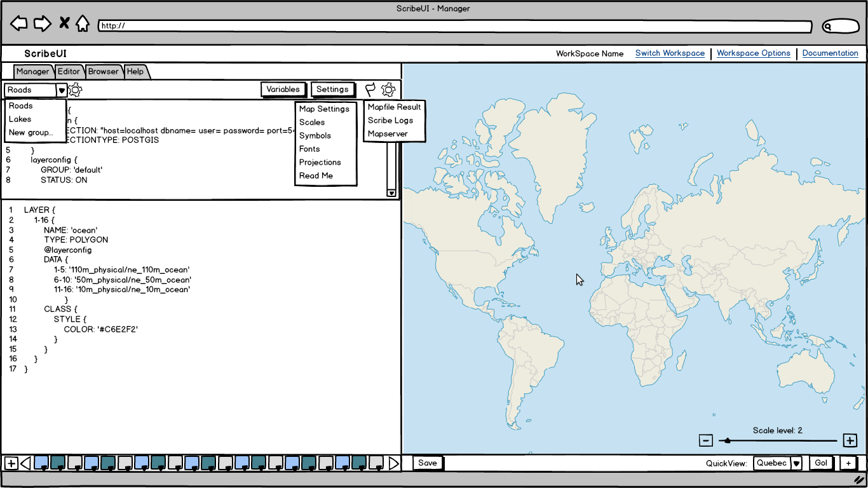Viewport: 868px width, 488px height.
Task: Open the QuickView Quebec dropdown
Action: click(x=796, y=463)
